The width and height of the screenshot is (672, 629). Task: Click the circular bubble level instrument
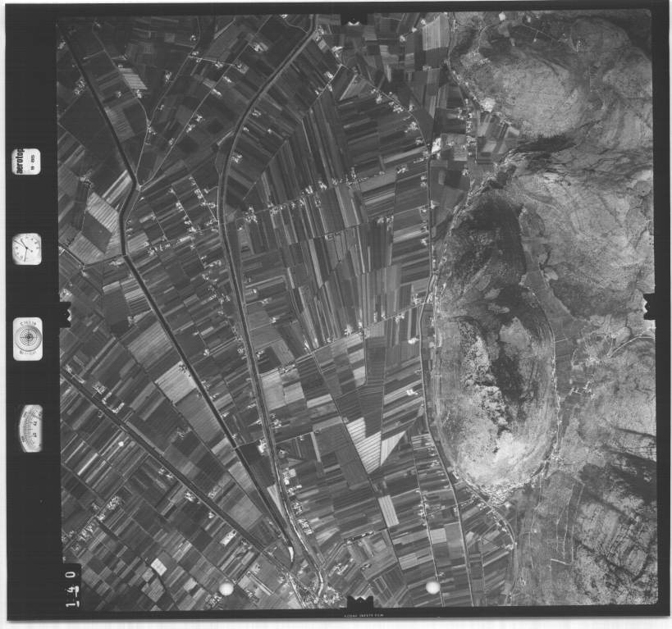[x=28, y=339]
